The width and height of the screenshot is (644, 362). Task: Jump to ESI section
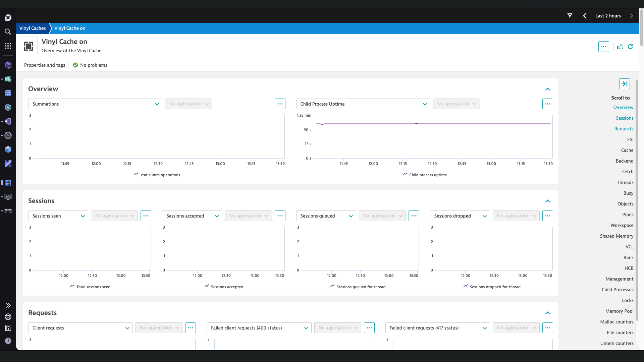(x=630, y=139)
